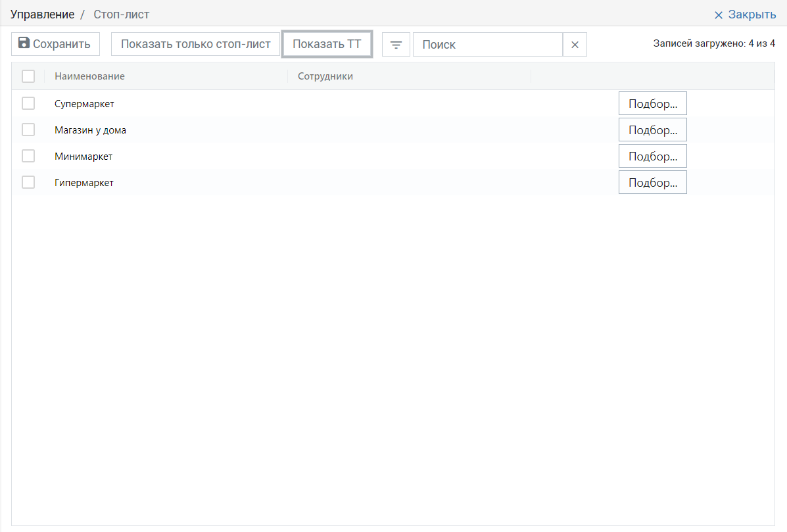This screenshot has height=532, width=787.
Task: Open Подбор for Магазин у дома
Action: [652, 130]
